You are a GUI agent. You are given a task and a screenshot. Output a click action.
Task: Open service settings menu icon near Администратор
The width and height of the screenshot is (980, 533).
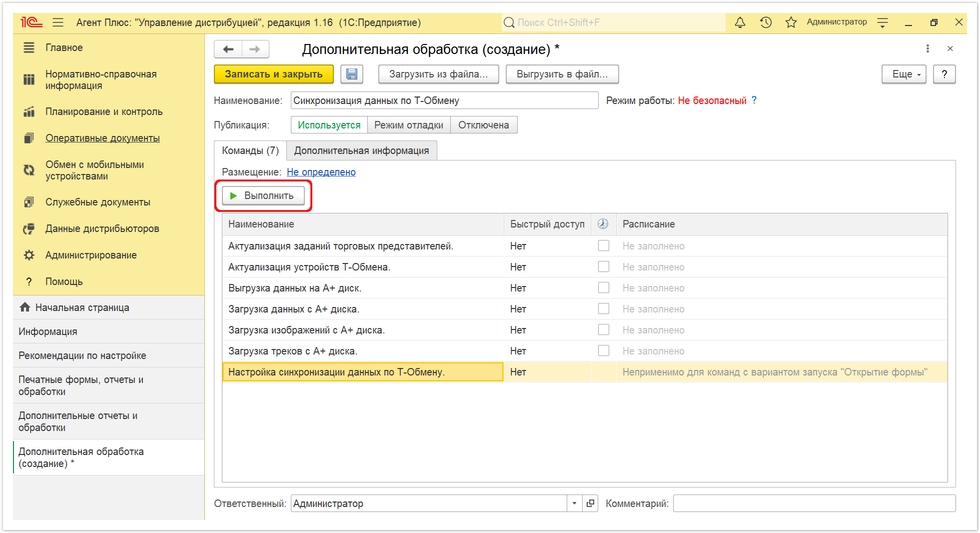883,22
